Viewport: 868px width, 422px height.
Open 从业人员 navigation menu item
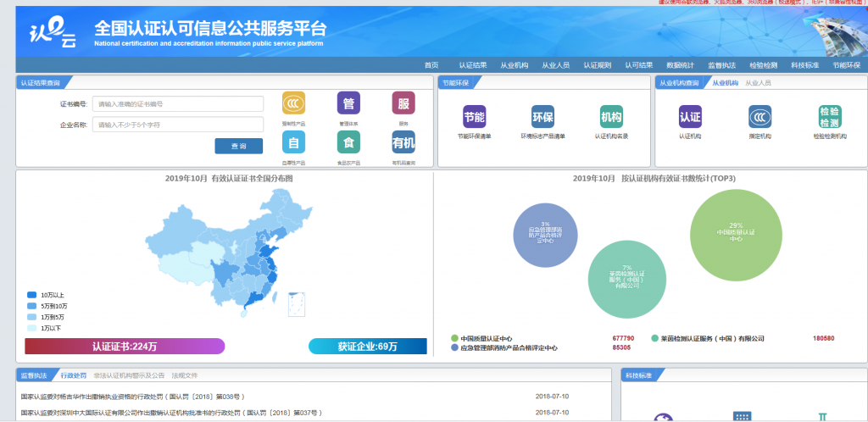pyautogui.click(x=556, y=65)
